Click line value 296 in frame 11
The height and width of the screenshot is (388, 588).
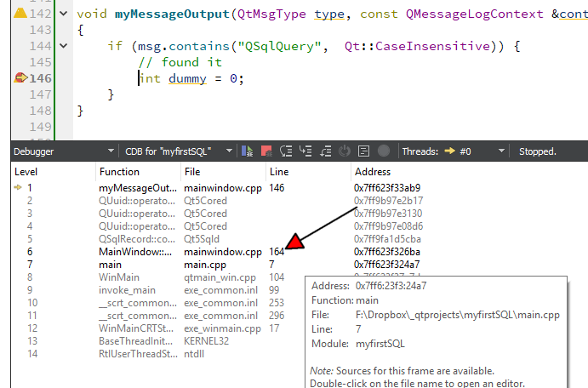(x=277, y=316)
